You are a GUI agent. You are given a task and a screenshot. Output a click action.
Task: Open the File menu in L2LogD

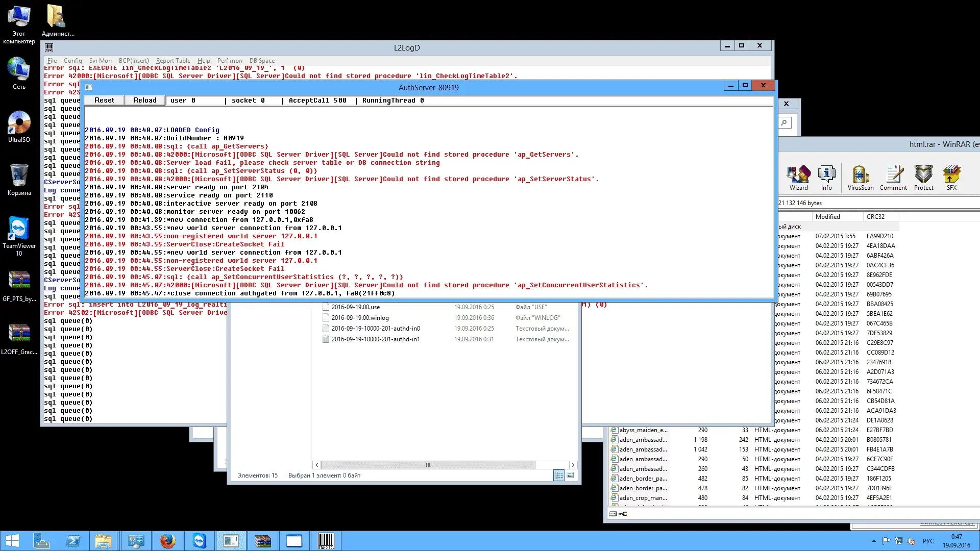[x=52, y=61]
